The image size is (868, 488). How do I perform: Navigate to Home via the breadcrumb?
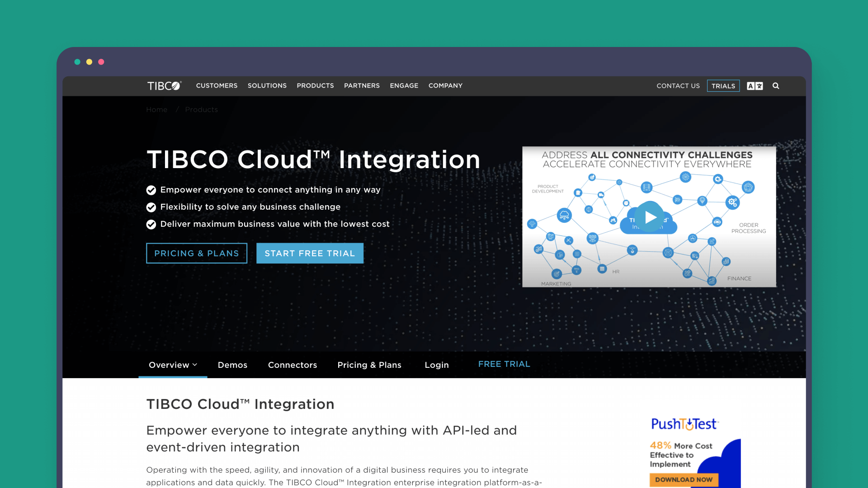click(x=156, y=109)
